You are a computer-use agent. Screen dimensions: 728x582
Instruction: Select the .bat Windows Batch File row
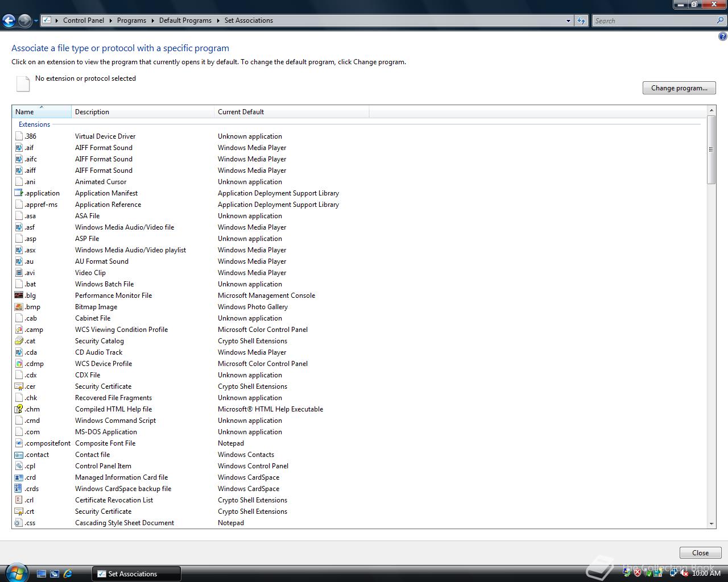tap(358, 284)
